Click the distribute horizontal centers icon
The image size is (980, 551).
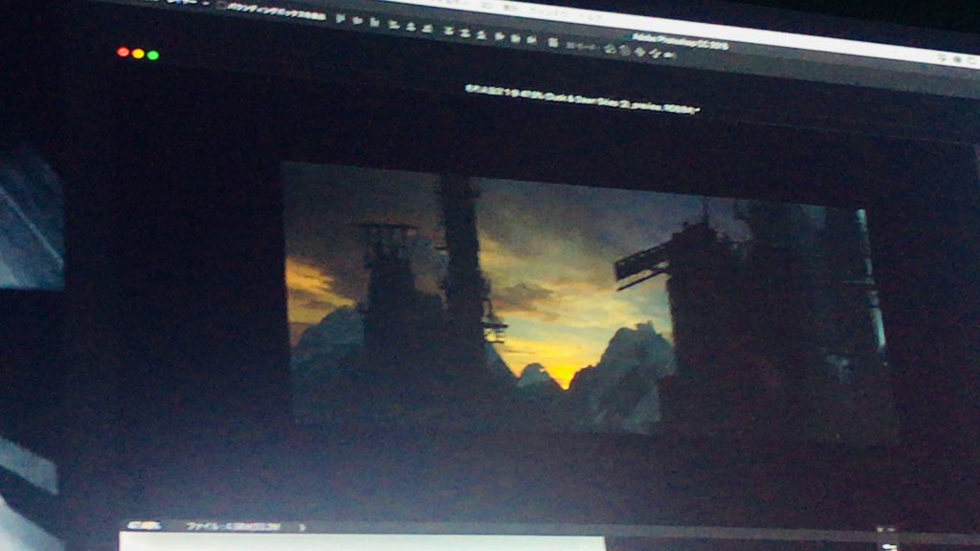tap(516, 37)
